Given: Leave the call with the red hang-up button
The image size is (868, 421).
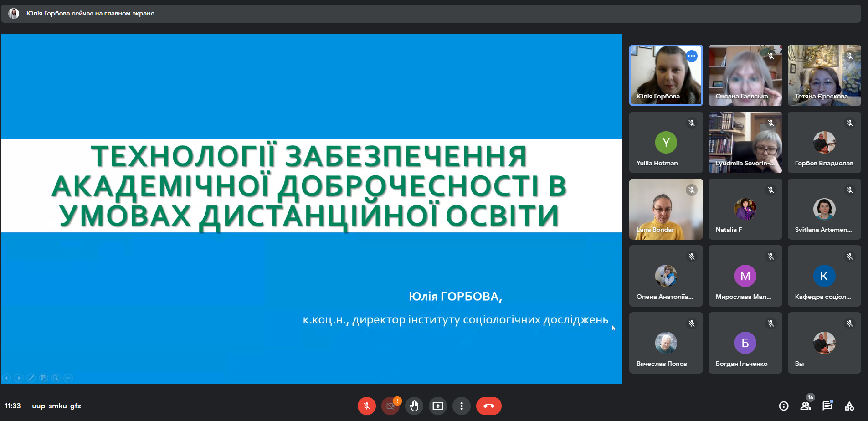Looking at the screenshot, I should tap(488, 406).
